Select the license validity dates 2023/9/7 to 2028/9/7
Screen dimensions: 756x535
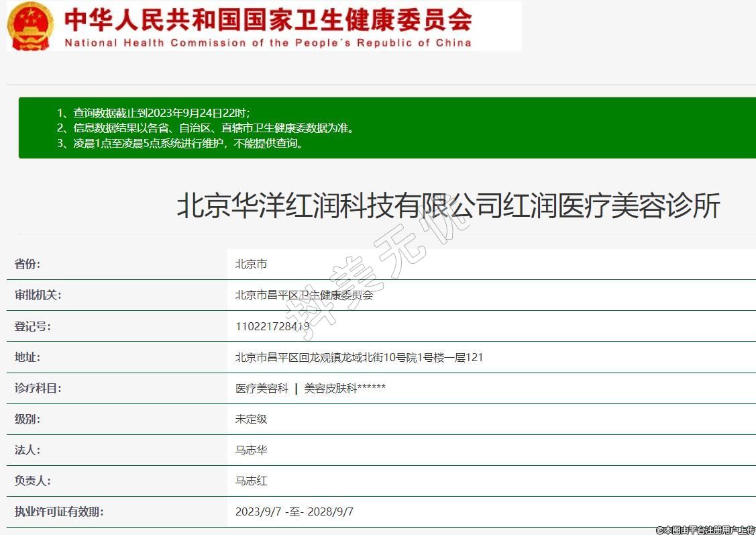point(294,512)
